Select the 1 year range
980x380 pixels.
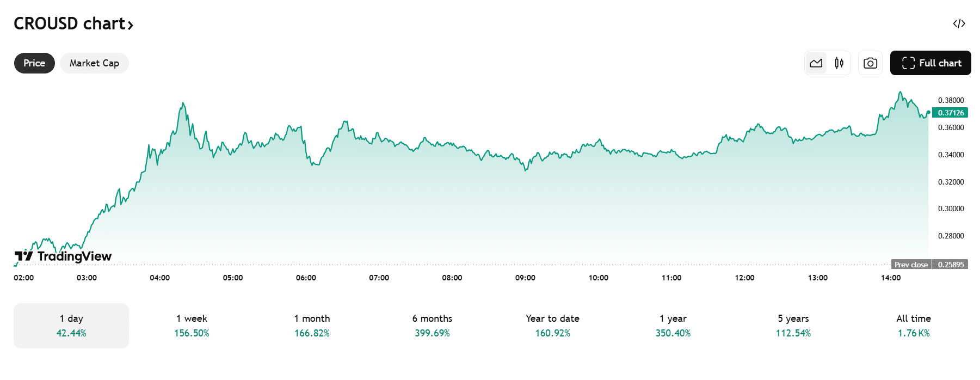click(673, 326)
